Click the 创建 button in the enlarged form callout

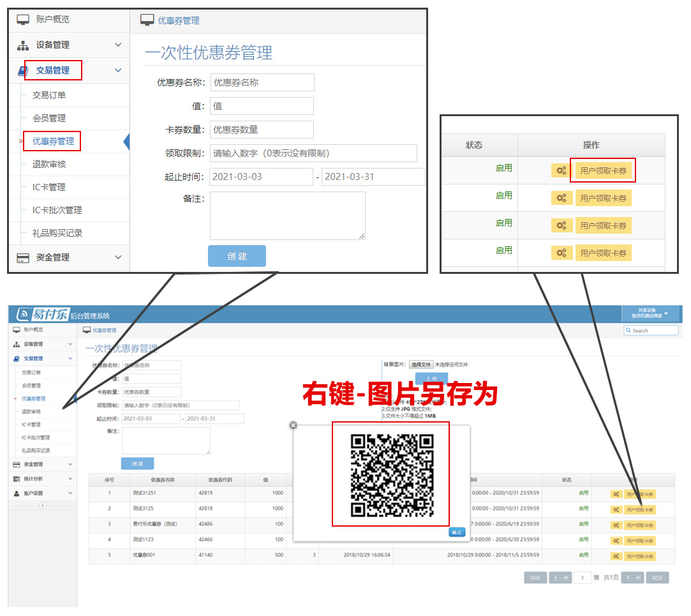pyautogui.click(x=237, y=256)
